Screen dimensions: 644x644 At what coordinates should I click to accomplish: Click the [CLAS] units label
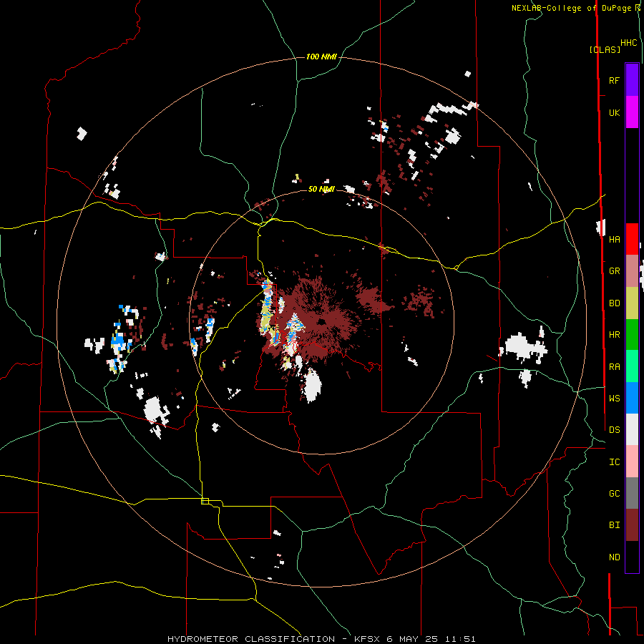(605, 49)
